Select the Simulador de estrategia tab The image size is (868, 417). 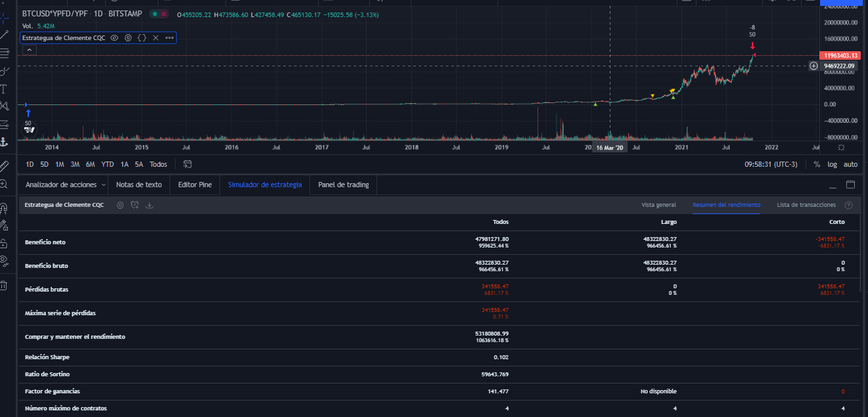[265, 185]
